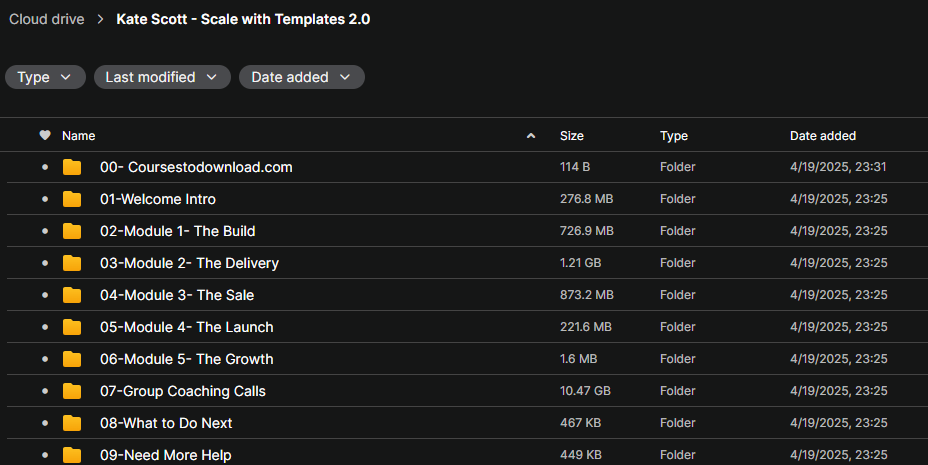
Task: Open the 08-What to Do Next folder
Action: click(166, 423)
